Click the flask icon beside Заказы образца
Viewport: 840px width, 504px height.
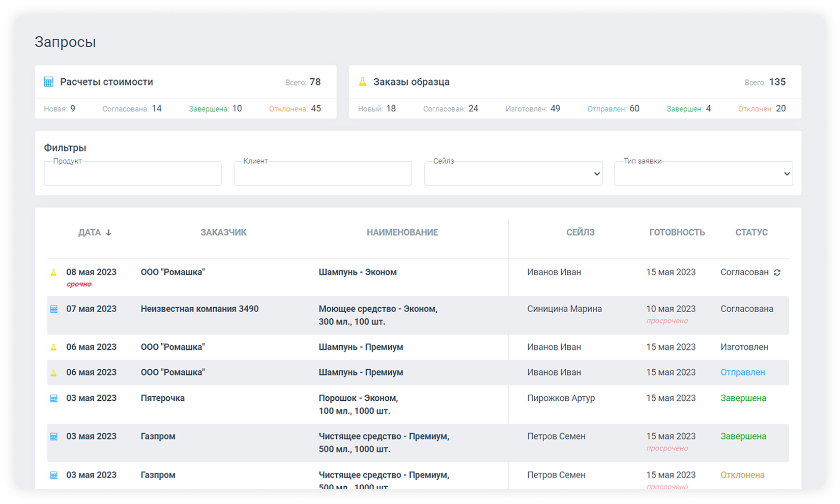pos(362,82)
